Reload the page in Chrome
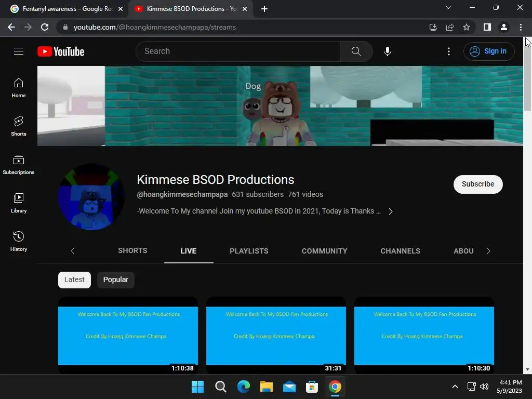Screen dimensions: 532x399 click(45, 27)
